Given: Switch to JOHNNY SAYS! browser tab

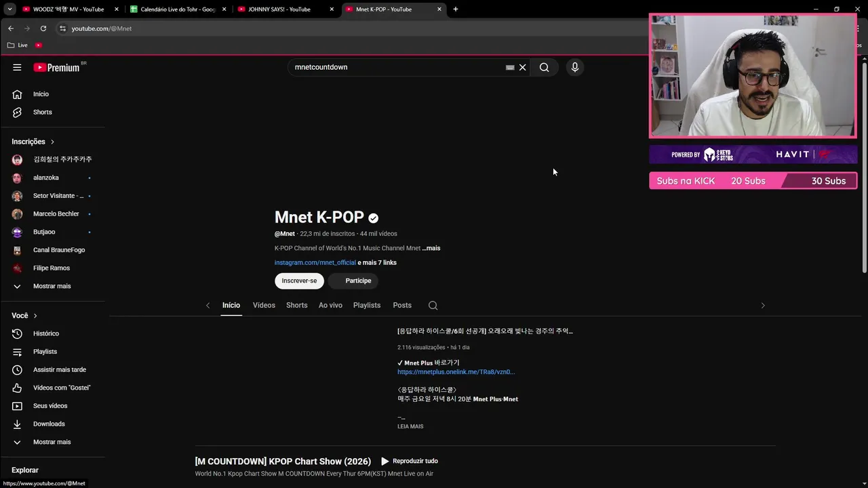Looking at the screenshot, I should (x=286, y=9).
